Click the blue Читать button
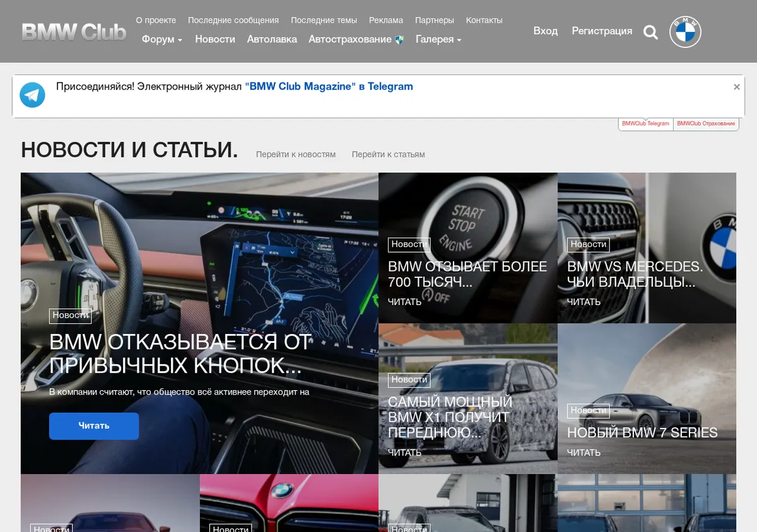The height and width of the screenshot is (532, 757). (x=94, y=426)
